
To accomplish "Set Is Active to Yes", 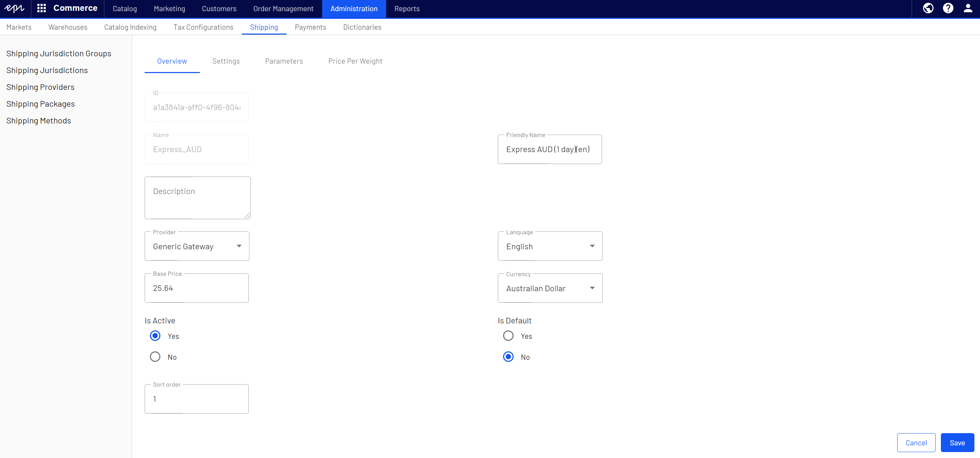I will 155,336.
